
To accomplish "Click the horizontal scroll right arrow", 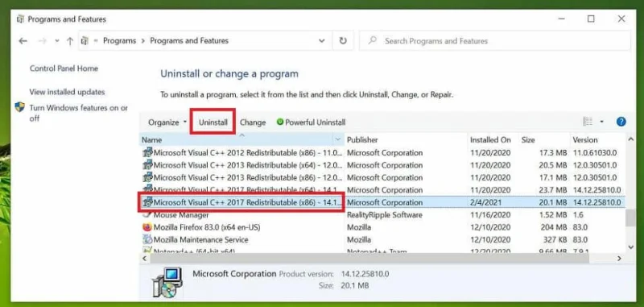I will tap(619, 258).
